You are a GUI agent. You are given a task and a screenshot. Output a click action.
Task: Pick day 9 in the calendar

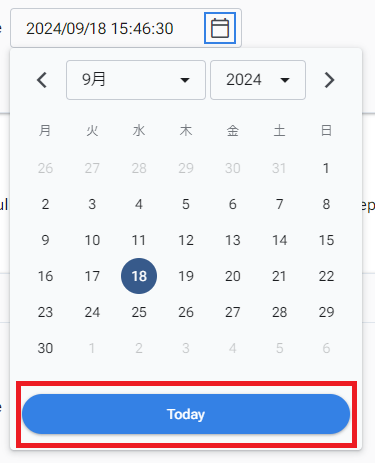45,240
